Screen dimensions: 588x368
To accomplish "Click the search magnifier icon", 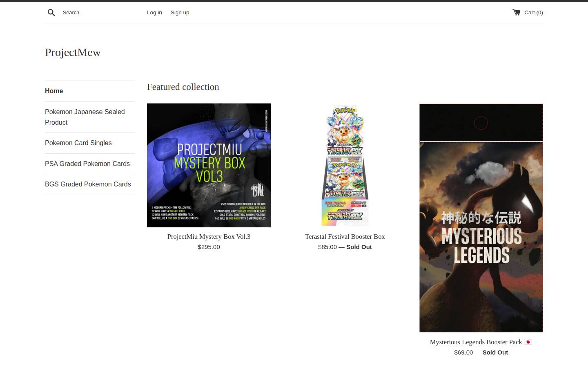I will [x=51, y=13].
